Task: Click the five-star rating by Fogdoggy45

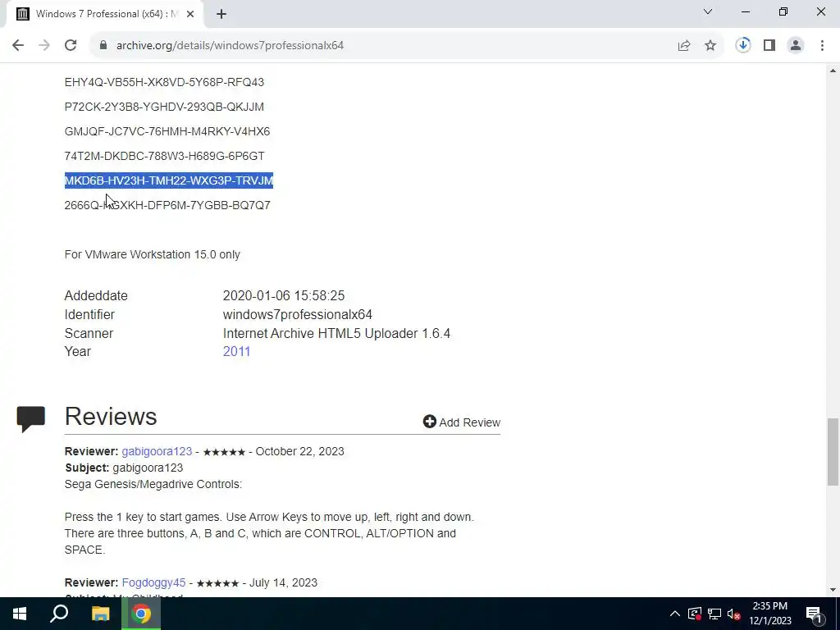Action: [217, 583]
